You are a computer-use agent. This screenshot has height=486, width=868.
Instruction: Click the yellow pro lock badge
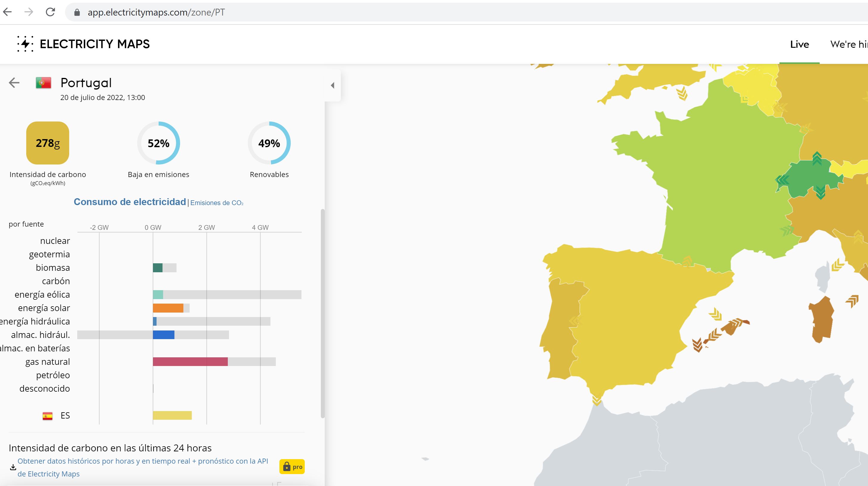pos(292,467)
